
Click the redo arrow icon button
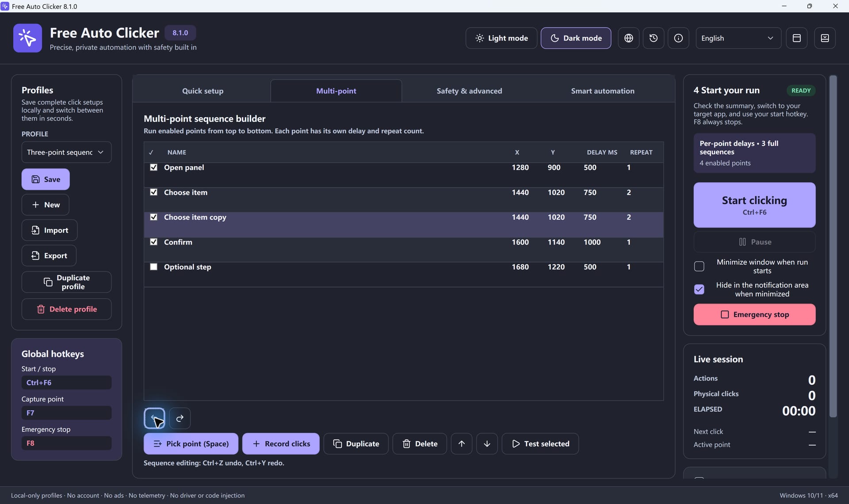click(180, 418)
